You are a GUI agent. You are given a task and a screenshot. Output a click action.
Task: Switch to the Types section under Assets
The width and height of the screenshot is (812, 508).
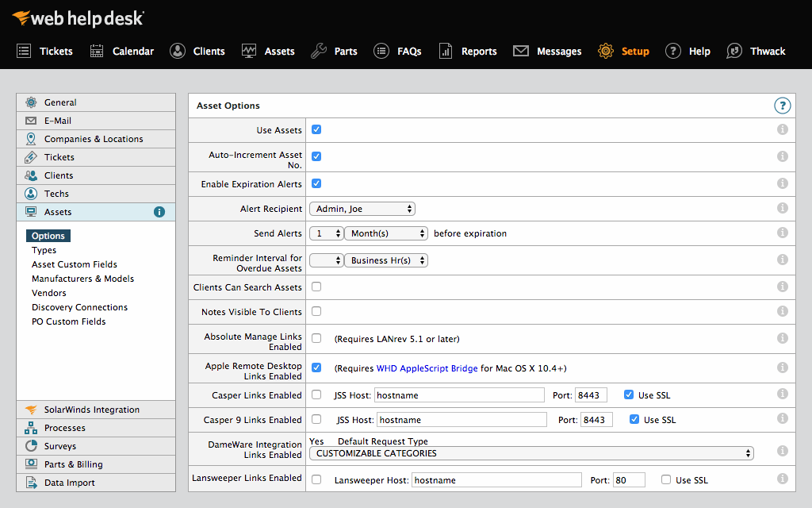tap(44, 250)
